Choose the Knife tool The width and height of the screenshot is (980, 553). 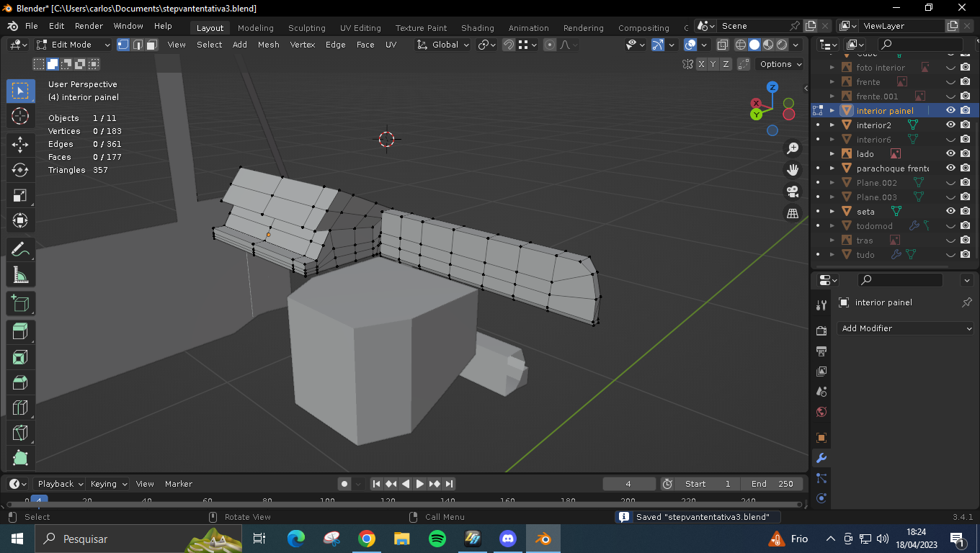[x=20, y=434]
